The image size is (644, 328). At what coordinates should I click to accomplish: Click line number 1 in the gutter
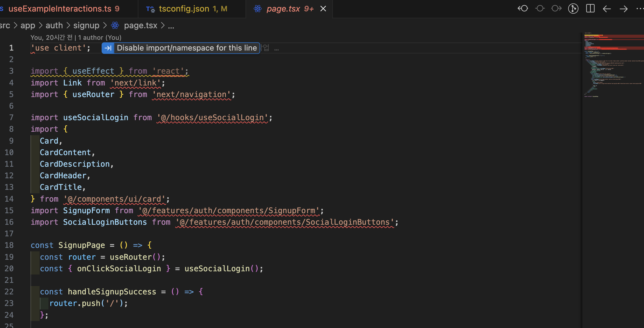11,48
